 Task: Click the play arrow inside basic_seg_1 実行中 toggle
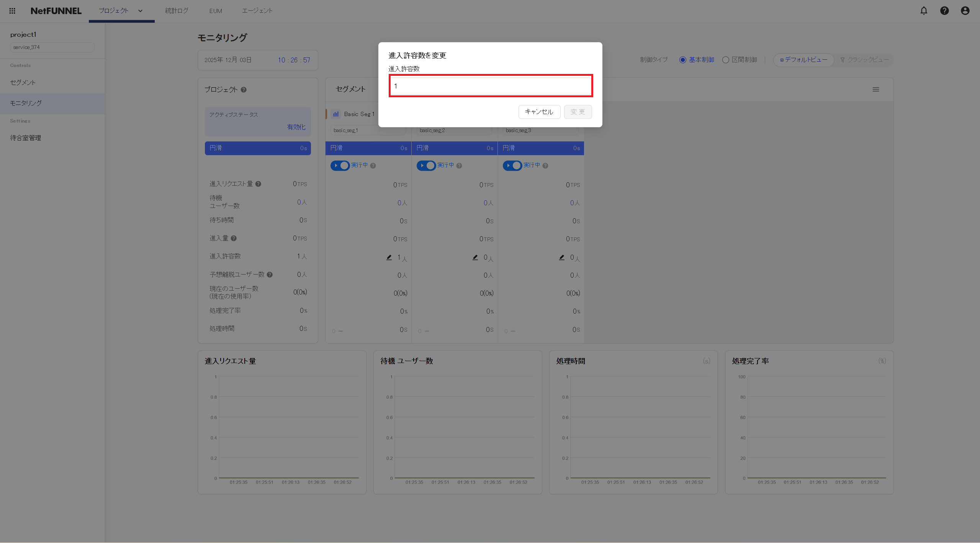tap(335, 165)
